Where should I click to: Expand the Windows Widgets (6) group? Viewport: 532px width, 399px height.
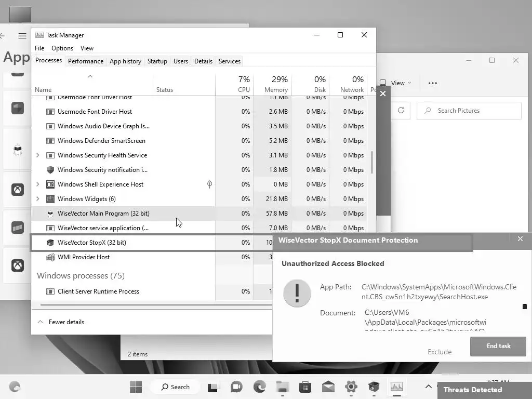coord(37,199)
